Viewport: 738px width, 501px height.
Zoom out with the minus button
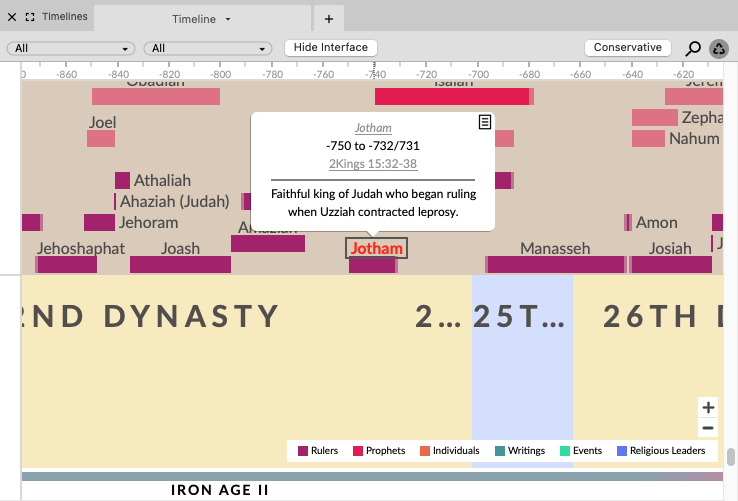tap(708, 428)
